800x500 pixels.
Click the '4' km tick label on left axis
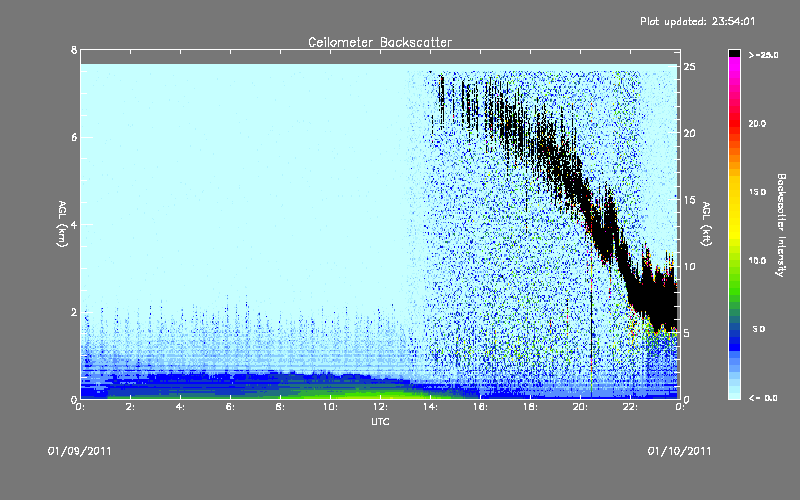point(74,224)
